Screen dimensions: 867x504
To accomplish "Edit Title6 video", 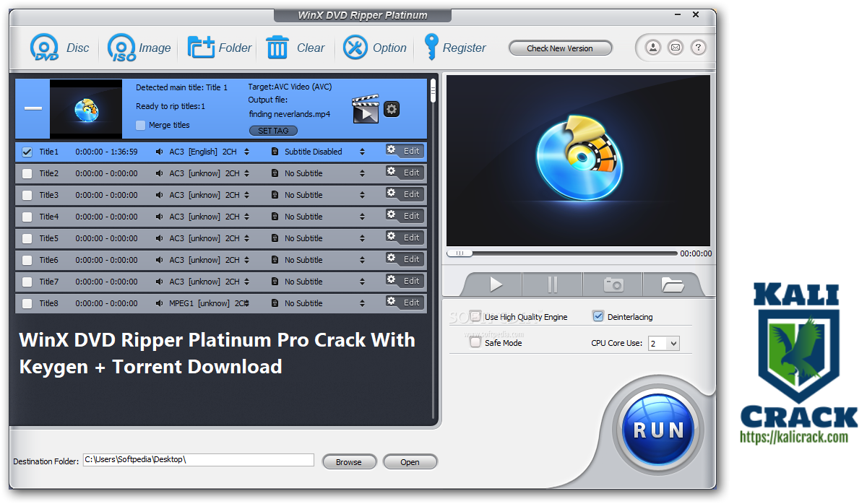I will (x=405, y=259).
